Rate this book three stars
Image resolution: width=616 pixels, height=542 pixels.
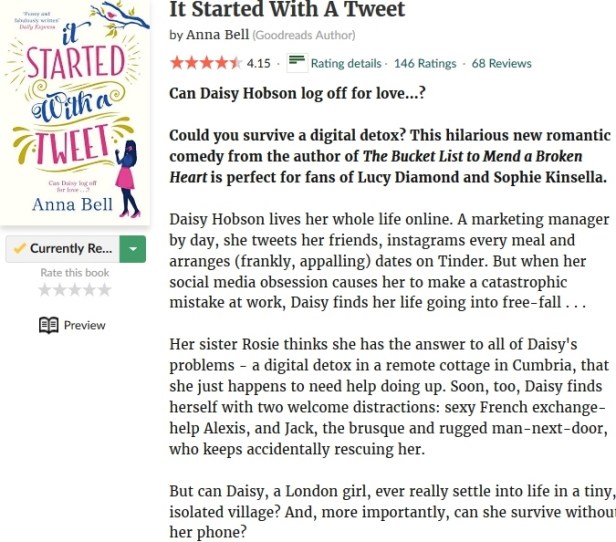pyautogui.click(x=75, y=290)
